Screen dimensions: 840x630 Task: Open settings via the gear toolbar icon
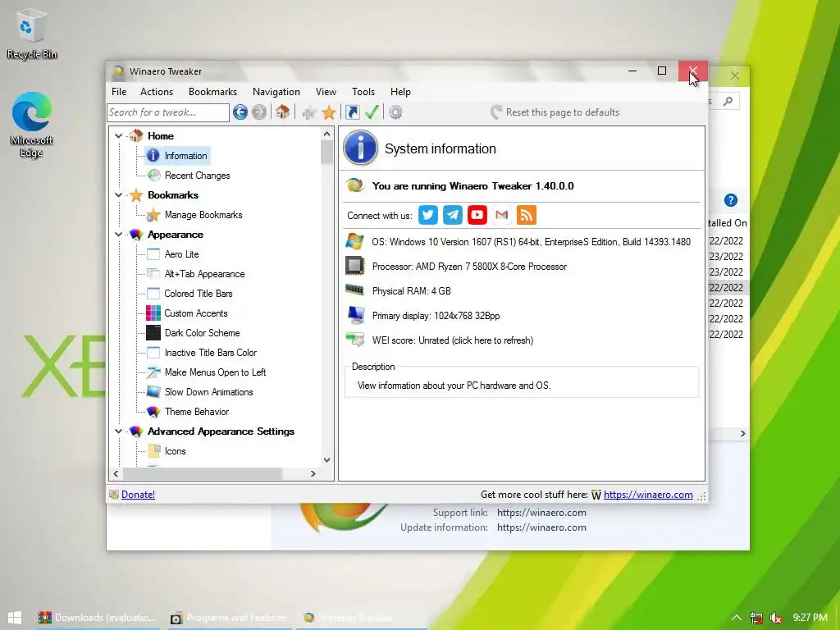[395, 112]
